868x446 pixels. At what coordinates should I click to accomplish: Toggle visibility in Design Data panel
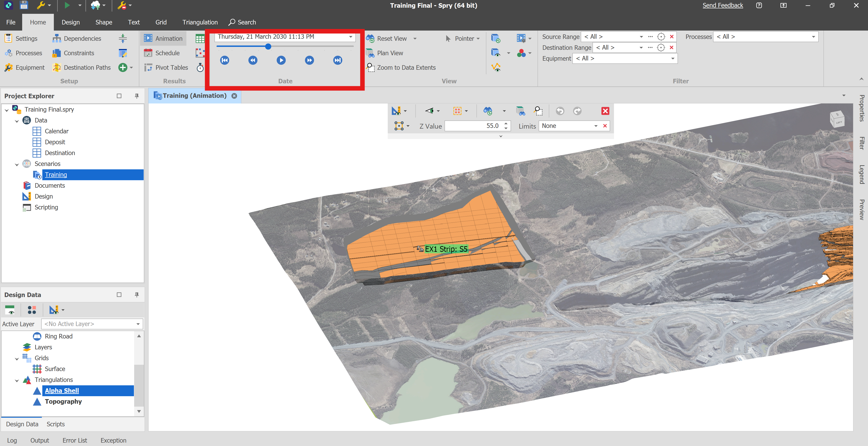pos(10,309)
